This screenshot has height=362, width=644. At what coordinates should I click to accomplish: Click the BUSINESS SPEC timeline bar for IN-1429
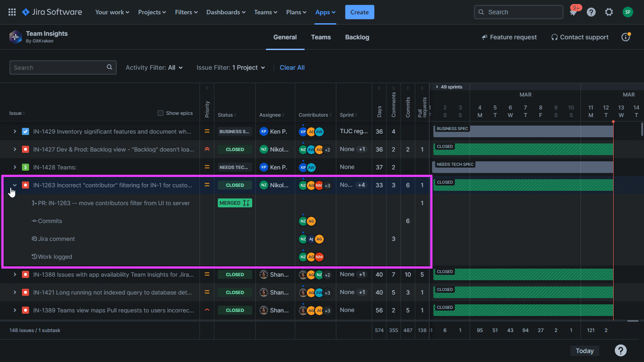523,131
